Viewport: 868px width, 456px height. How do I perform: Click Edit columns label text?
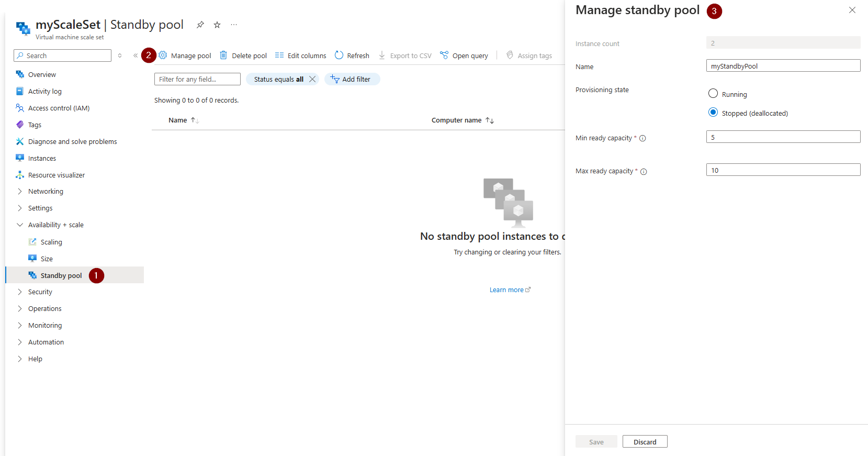307,55
